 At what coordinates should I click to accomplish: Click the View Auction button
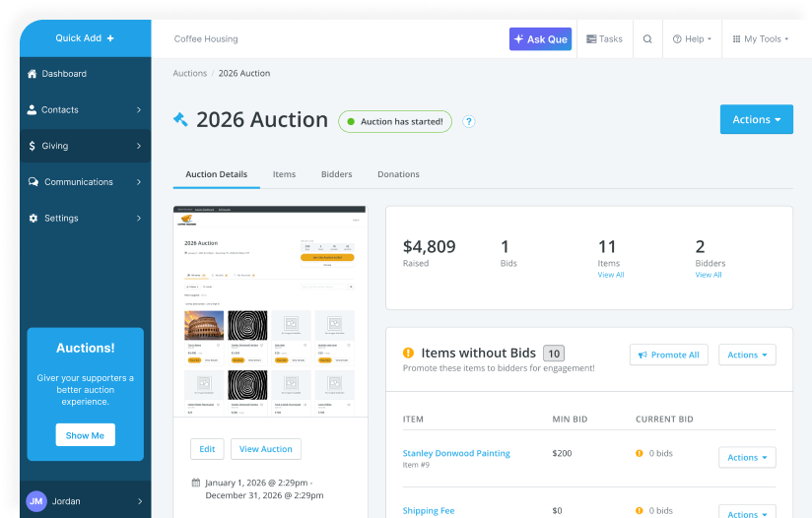tap(265, 449)
